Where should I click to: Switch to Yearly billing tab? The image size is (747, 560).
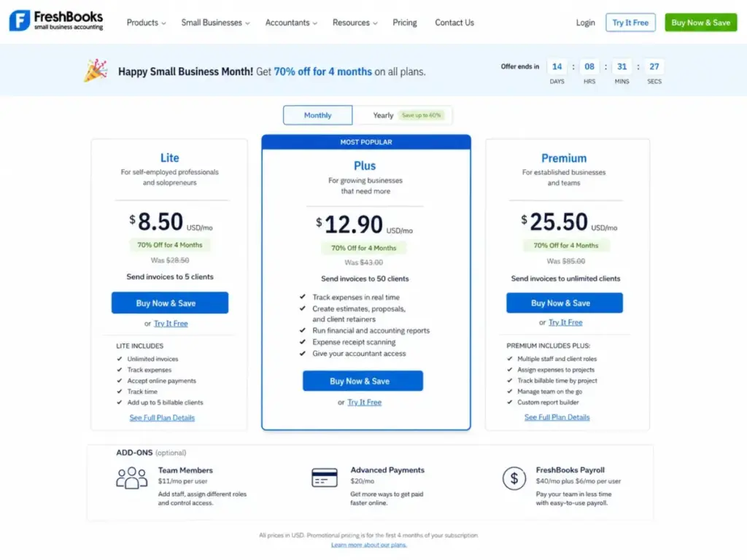[403, 115]
